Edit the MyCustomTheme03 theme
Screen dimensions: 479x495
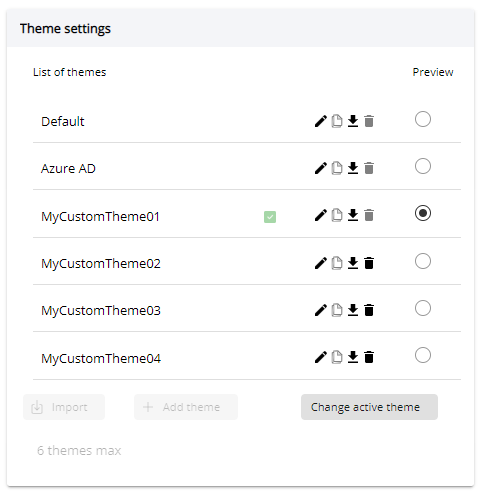pos(320,310)
